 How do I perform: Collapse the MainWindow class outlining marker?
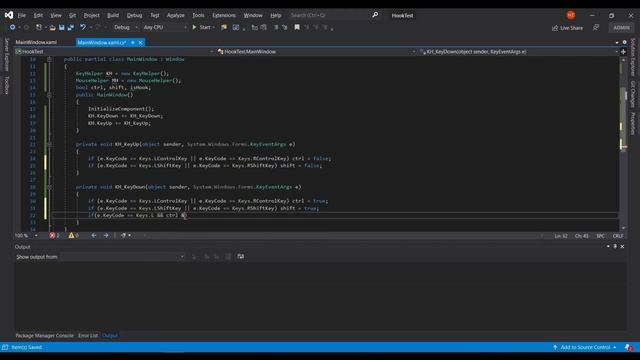coord(49,59)
